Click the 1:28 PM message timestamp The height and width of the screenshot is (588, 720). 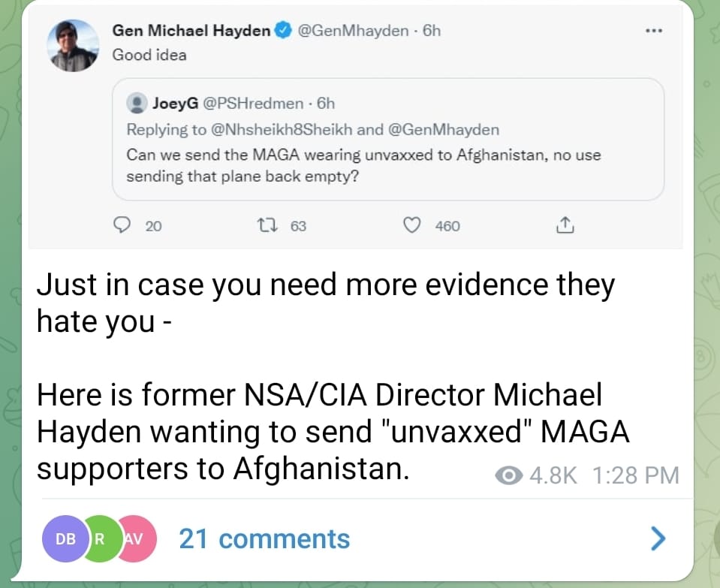click(635, 475)
